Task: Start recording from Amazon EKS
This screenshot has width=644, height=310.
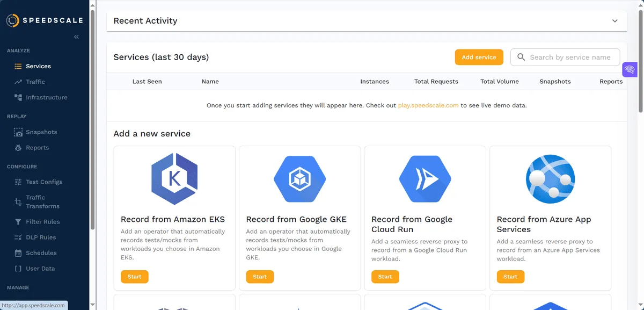Action: 134,277
